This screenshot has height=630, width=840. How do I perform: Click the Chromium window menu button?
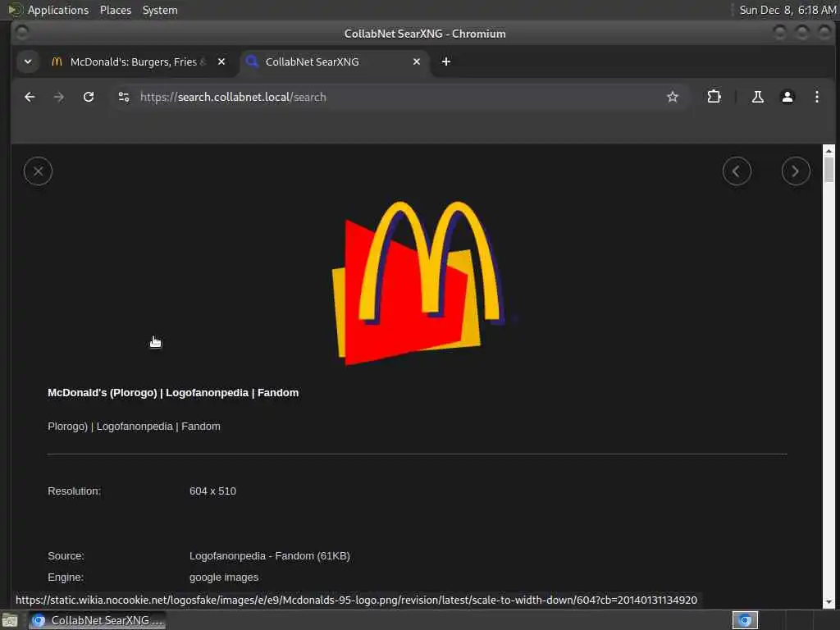tap(21, 33)
